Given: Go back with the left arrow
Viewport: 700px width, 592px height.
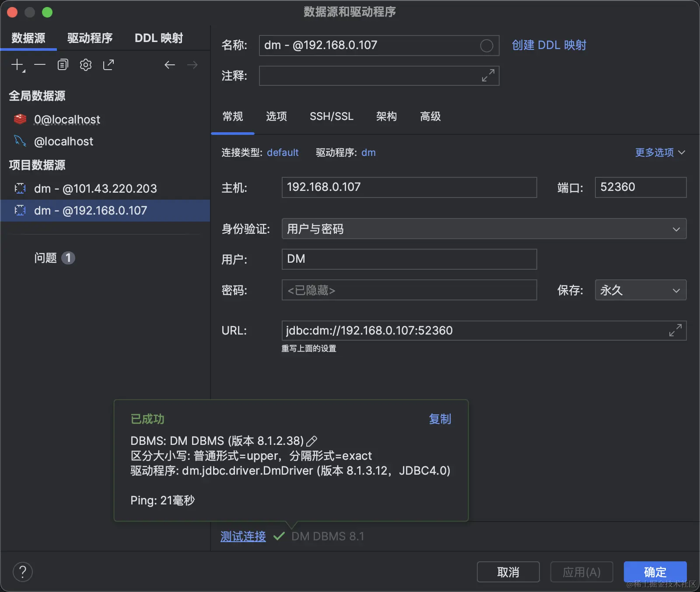Looking at the screenshot, I should (170, 65).
